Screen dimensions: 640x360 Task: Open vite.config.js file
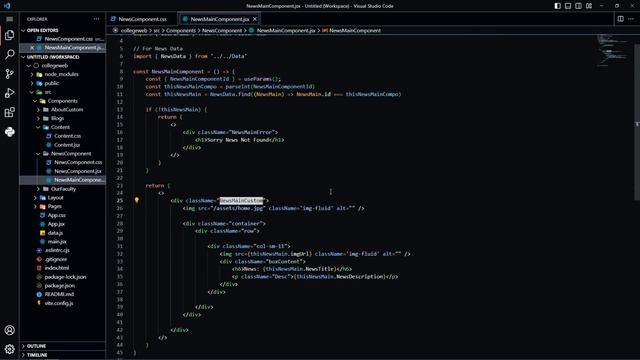coord(59,303)
